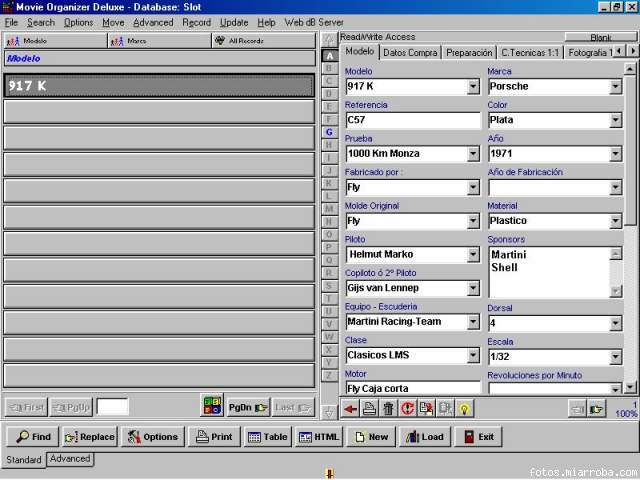Switch to the Preparación tab
The height and width of the screenshot is (480, 640).
pos(469,53)
